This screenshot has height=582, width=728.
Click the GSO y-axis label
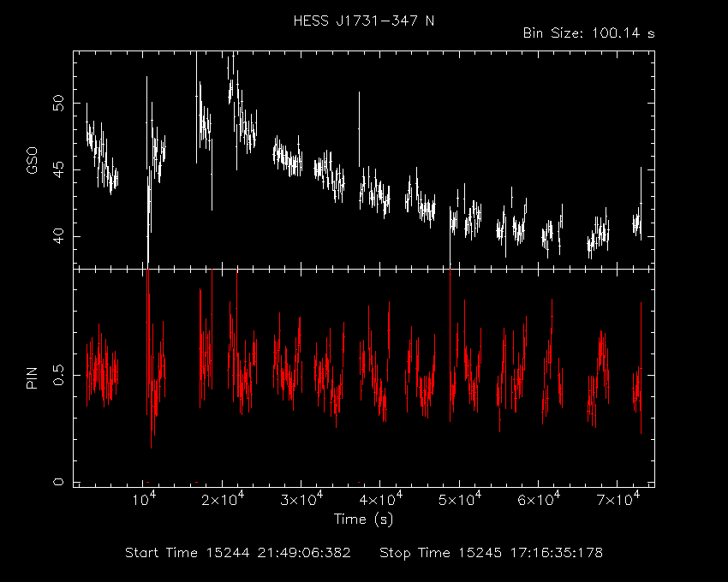[x=32, y=161]
